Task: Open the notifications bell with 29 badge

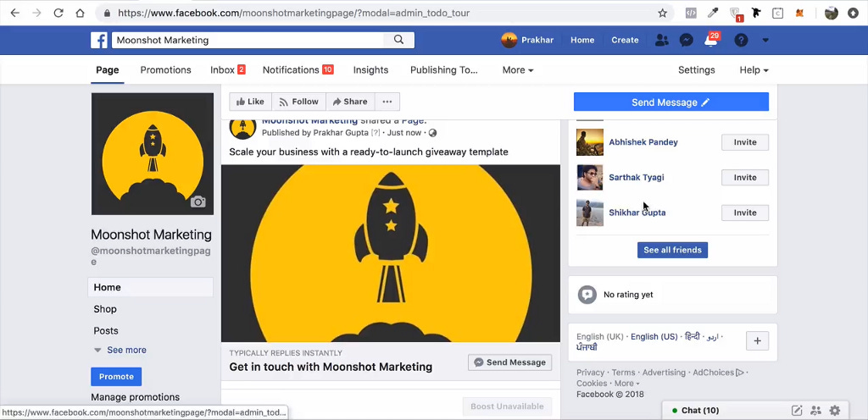Action: click(711, 40)
